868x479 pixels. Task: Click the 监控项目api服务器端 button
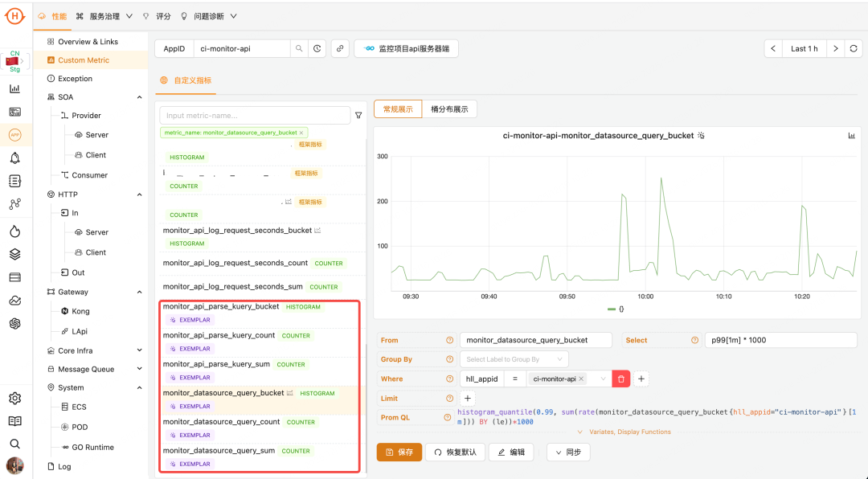pos(407,49)
